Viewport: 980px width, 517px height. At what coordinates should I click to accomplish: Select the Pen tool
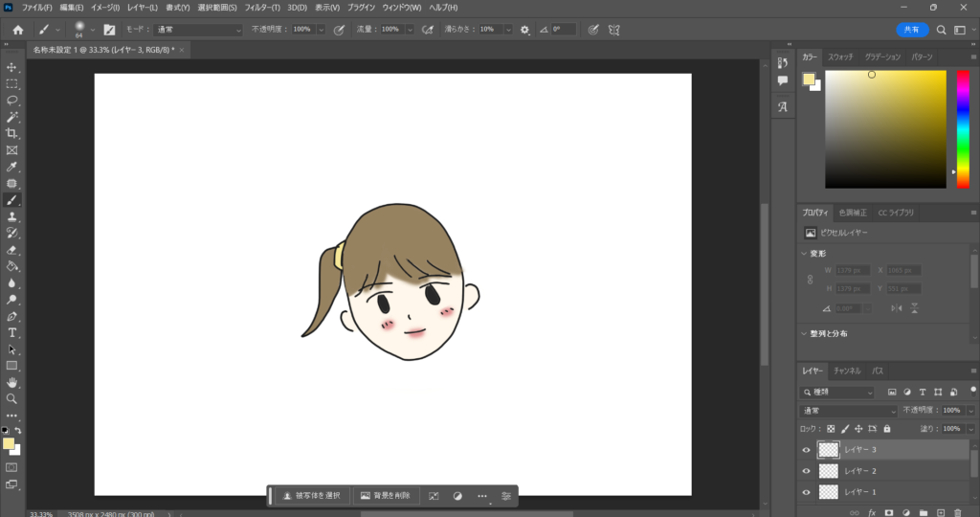[12, 316]
